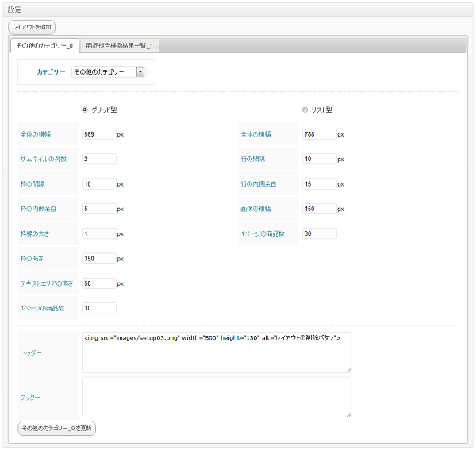Click inside the ヘッダー text area
The width and height of the screenshot is (476, 450).
click(217, 352)
